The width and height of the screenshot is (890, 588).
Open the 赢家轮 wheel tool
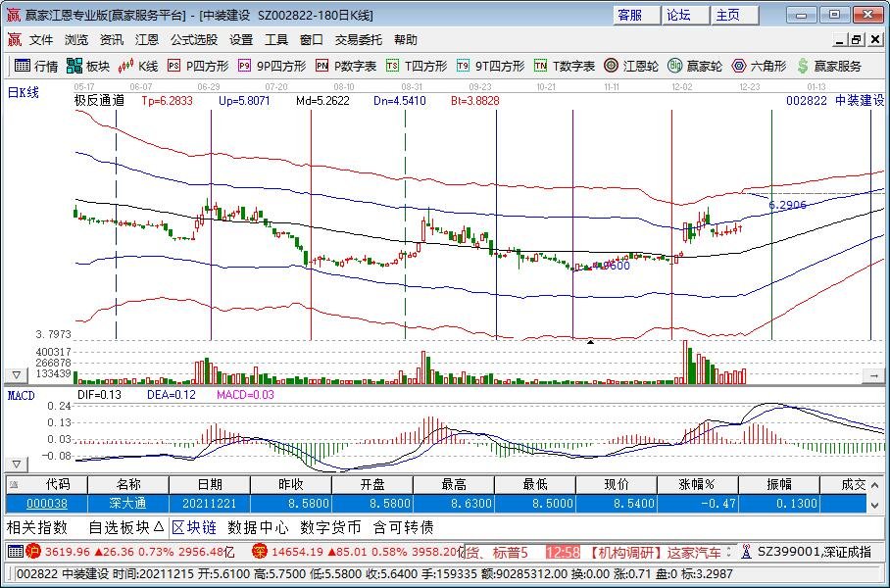pos(694,66)
